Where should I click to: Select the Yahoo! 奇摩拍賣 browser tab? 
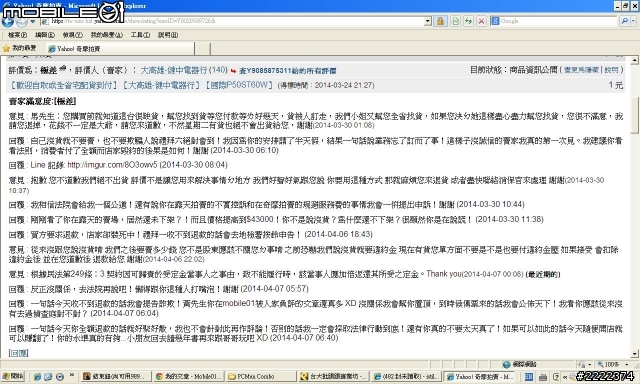(x=120, y=49)
